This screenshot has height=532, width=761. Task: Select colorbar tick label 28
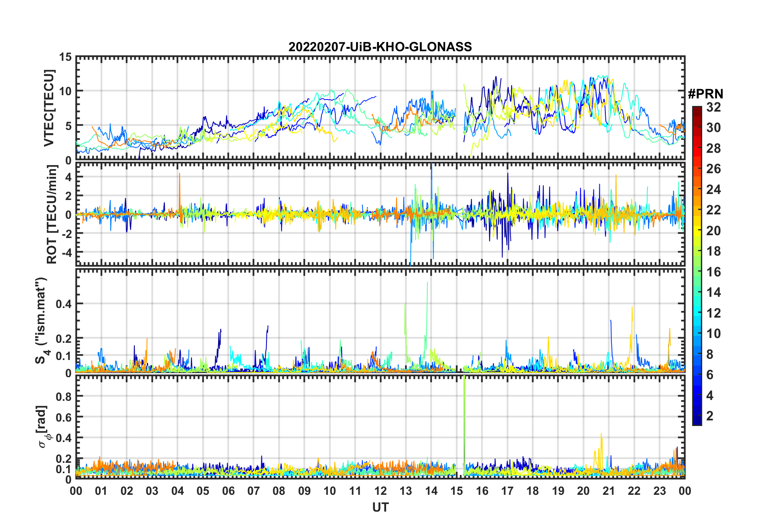tap(714, 148)
